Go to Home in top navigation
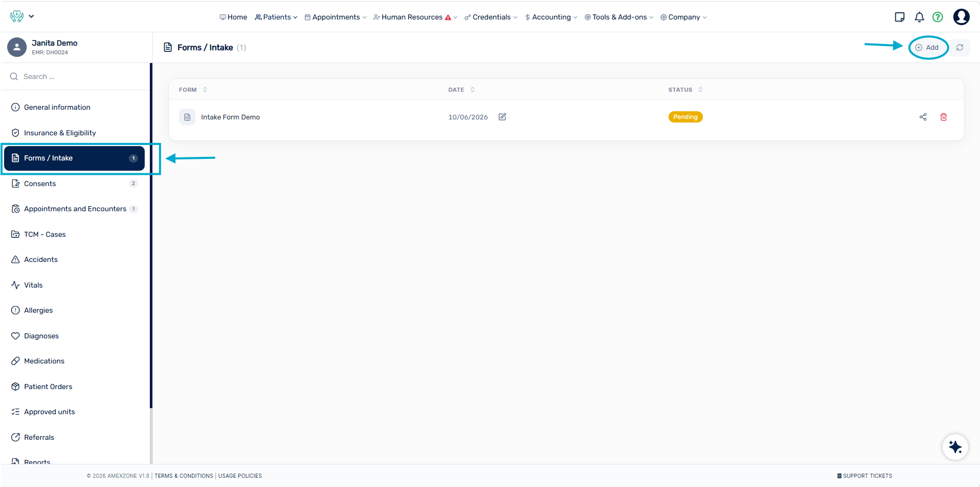Image resolution: width=980 pixels, height=487 pixels. click(233, 17)
